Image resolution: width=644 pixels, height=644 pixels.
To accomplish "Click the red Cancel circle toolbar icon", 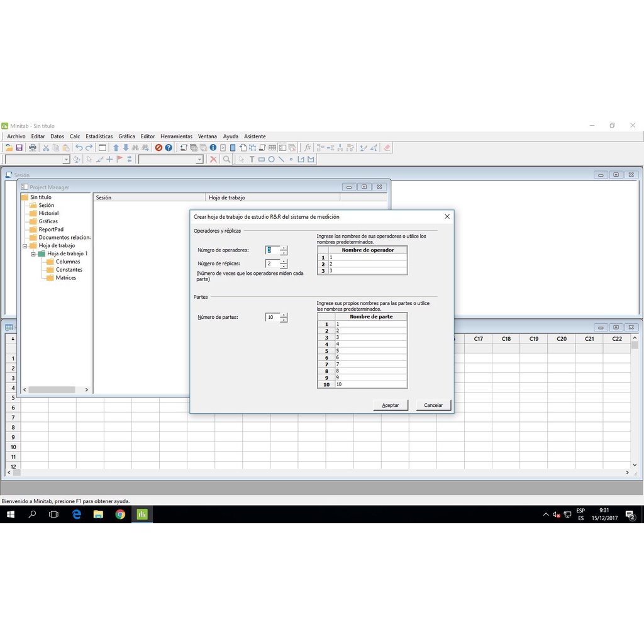I will (158, 148).
